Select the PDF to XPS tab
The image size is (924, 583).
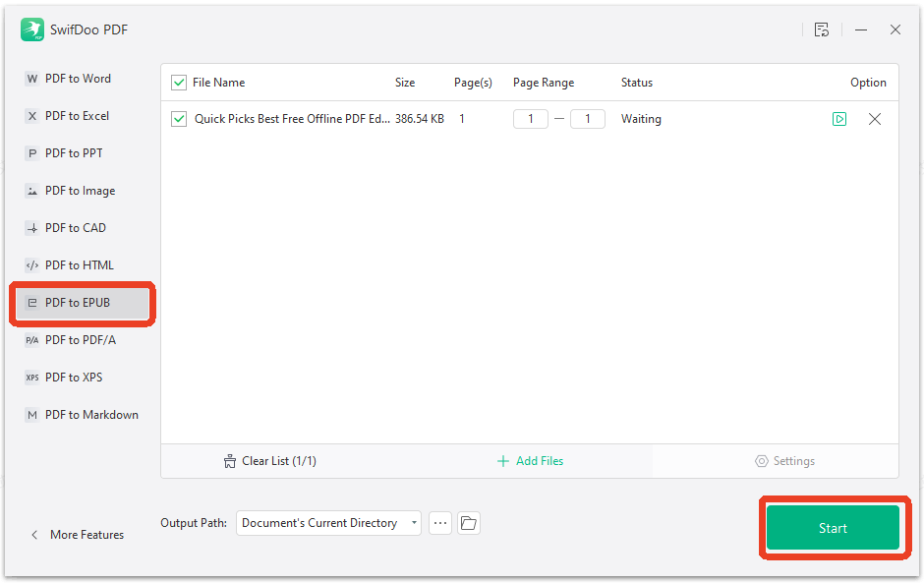83,378
